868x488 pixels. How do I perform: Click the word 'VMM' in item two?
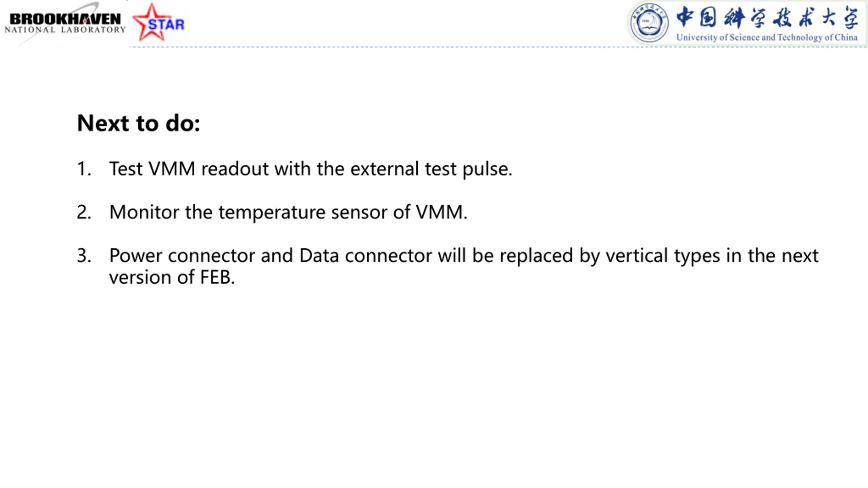pyautogui.click(x=440, y=212)
